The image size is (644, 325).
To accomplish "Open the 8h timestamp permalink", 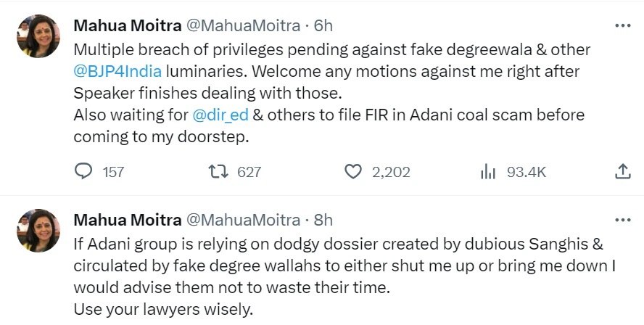I will pyautogui.click(x=323, y=220).
